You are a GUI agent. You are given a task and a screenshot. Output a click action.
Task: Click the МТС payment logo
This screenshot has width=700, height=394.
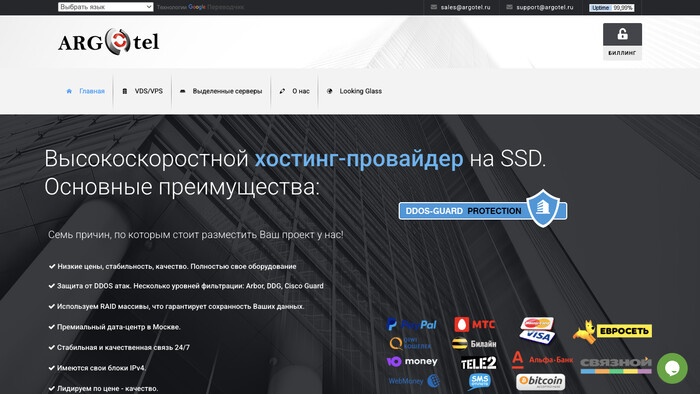pos(475,324)
